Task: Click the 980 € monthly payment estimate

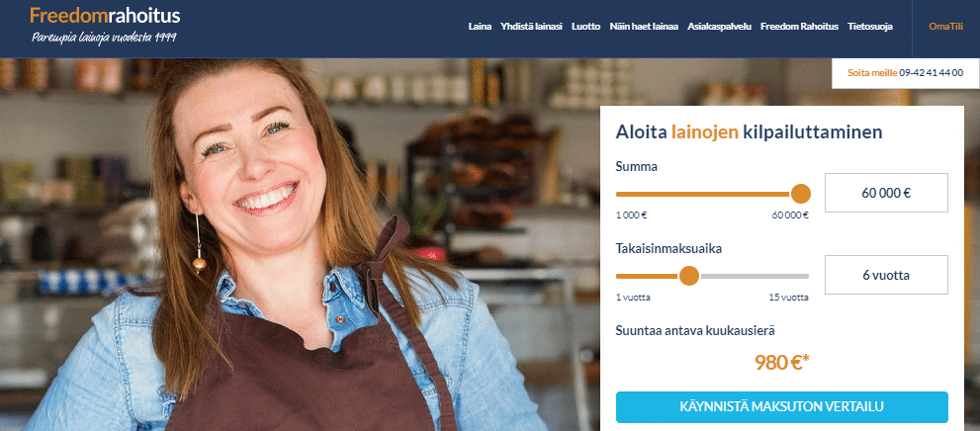Action: [x=782, y=362]
